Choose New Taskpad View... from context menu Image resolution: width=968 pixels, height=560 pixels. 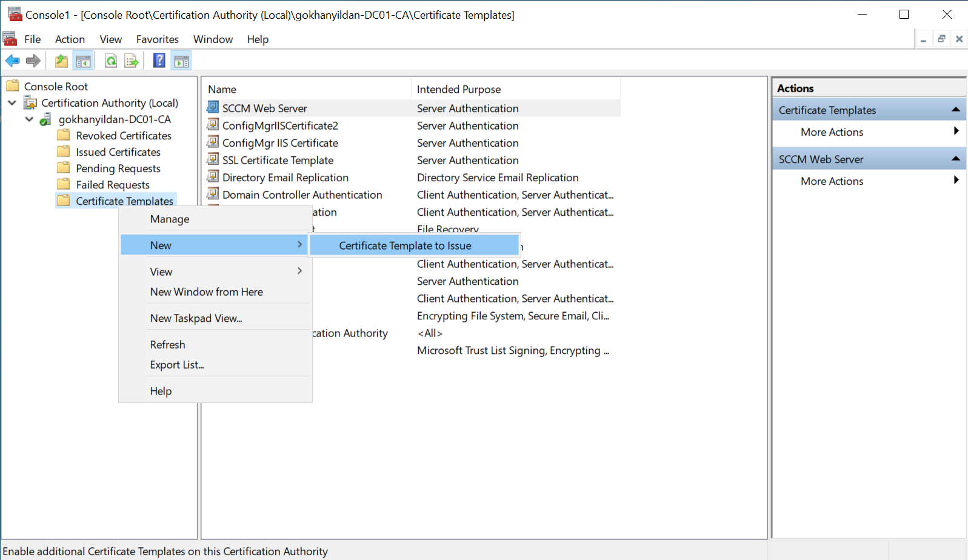215,318
